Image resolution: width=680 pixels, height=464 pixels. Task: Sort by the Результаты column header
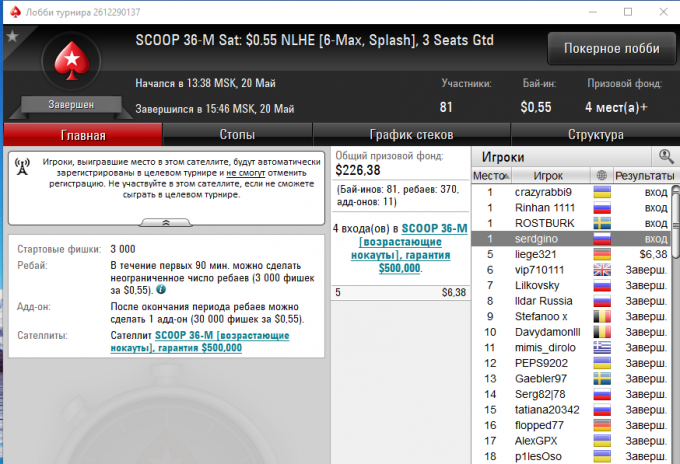pos(644,176)
